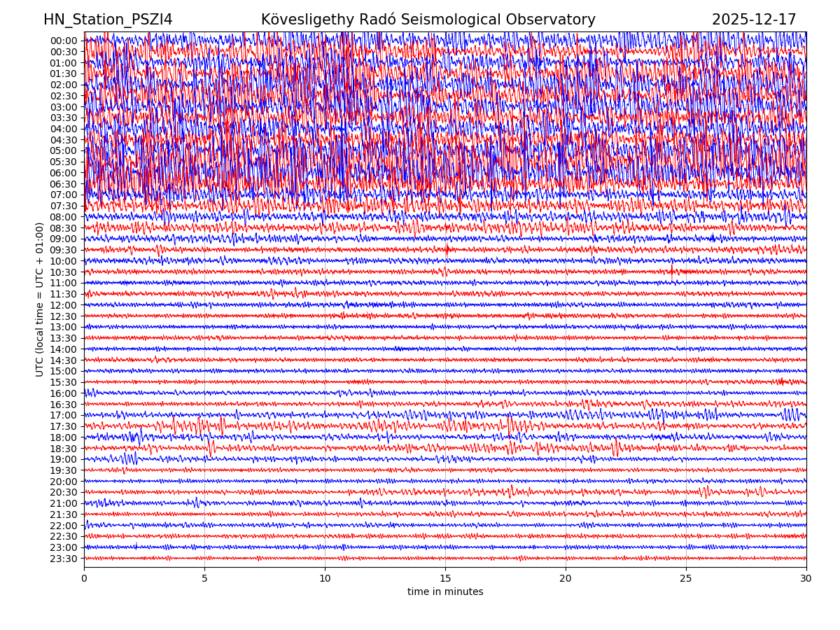Click the HN_Station_PSZI4 station title

pyautogui.click(x=108, y=20)
